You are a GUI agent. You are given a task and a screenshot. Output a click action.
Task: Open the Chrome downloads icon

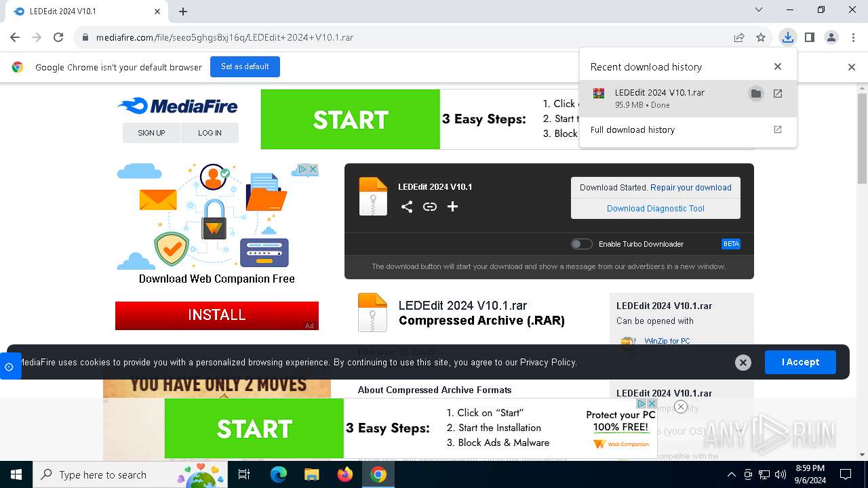point(787,37)
